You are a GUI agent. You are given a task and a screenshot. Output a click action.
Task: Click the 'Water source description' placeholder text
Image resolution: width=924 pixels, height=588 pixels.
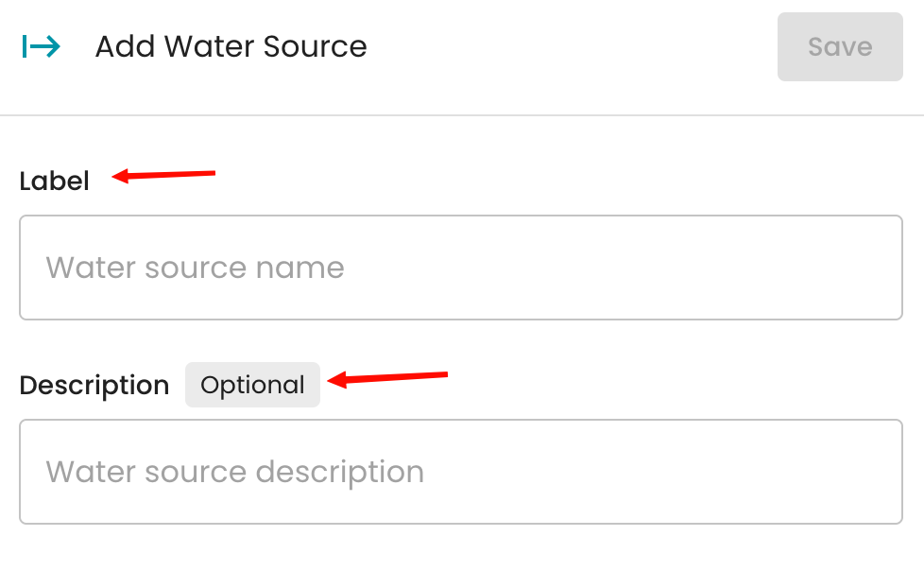pyautogui.click(x=235, y=472)
